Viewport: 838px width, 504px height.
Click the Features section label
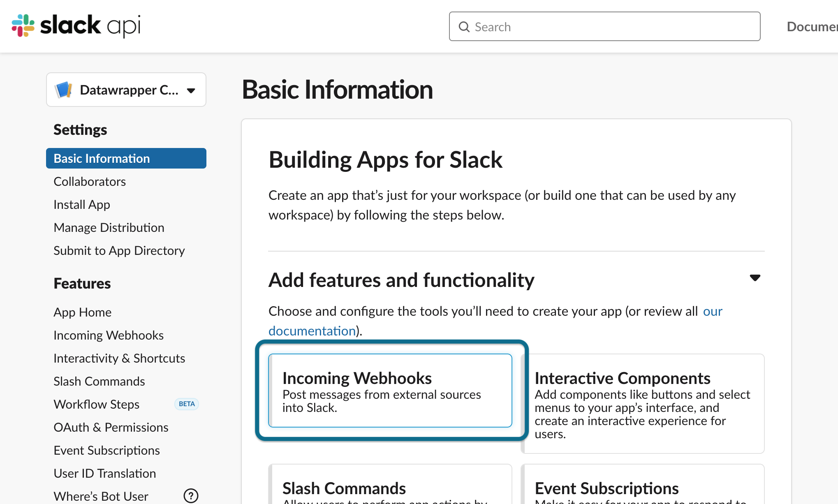(x=82, y=283)
